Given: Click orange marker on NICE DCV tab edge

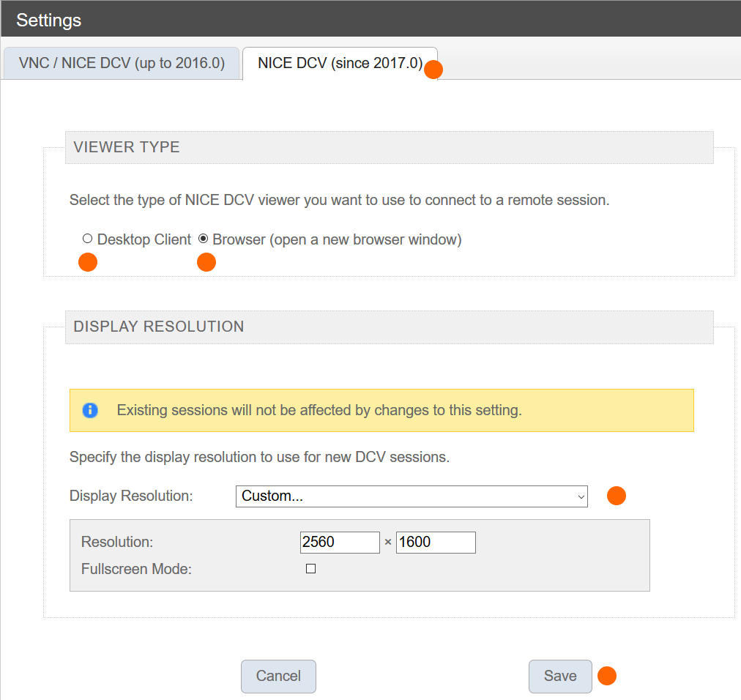Looking at the screenshot, I should pyautogui.click(x=433, y=70).
